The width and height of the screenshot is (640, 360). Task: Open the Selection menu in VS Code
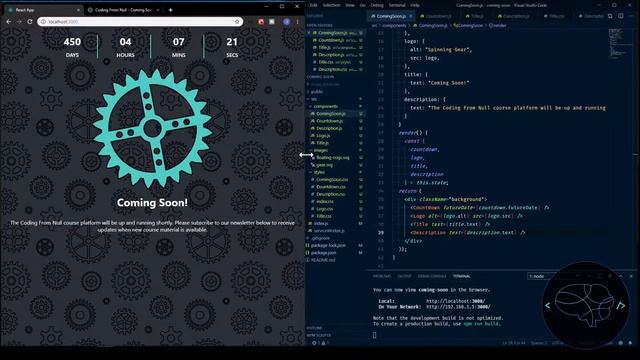tap(331, 5)
